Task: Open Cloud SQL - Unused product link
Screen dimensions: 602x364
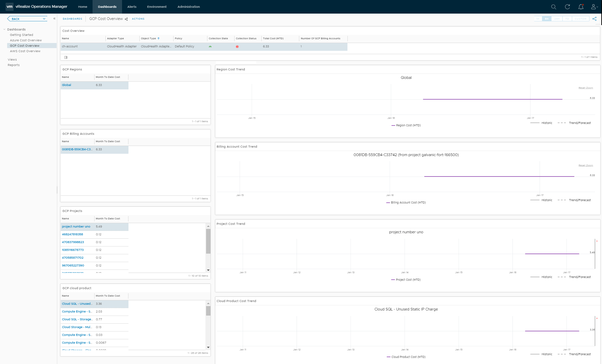Action: [x=77, y=304]
